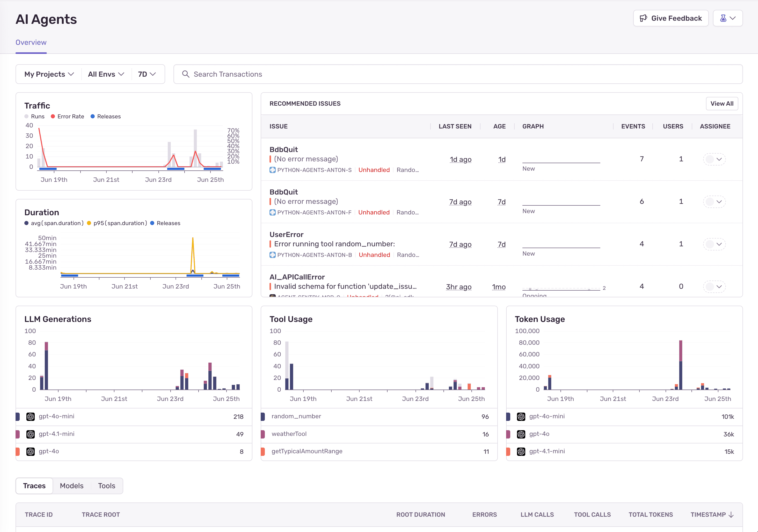Click the OpenAI icon next to gpt-4o-mini
The width and height of the screenshot is (758, 532).
coord(30,416)
